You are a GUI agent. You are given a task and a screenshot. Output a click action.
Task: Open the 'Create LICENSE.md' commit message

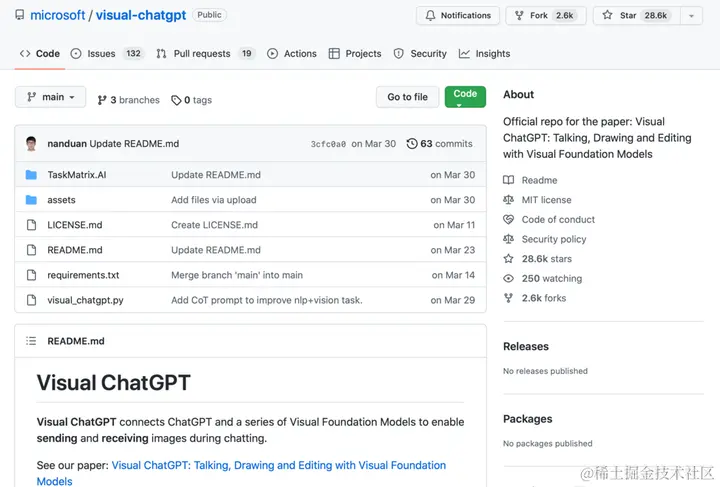pos(214,225)
